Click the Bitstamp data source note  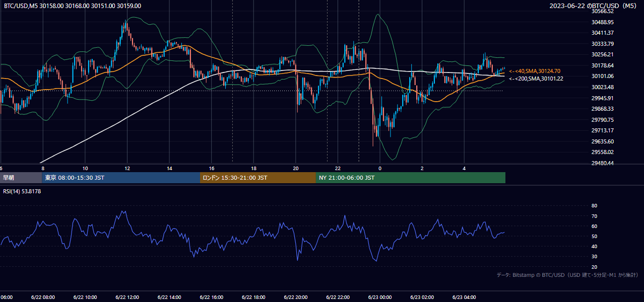pyautogui.click(x=568, y=275)
